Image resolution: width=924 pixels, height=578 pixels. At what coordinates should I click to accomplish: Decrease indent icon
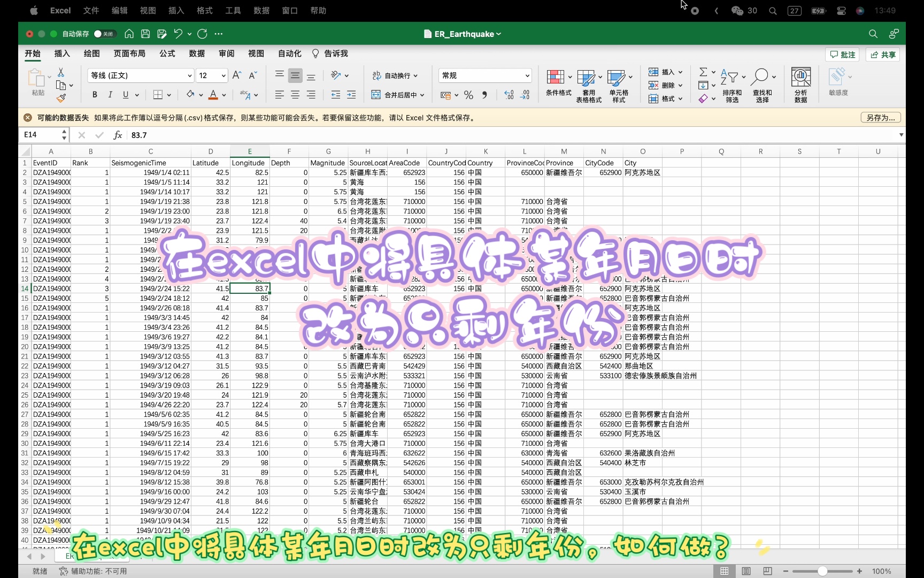click(x=335, y=95)
